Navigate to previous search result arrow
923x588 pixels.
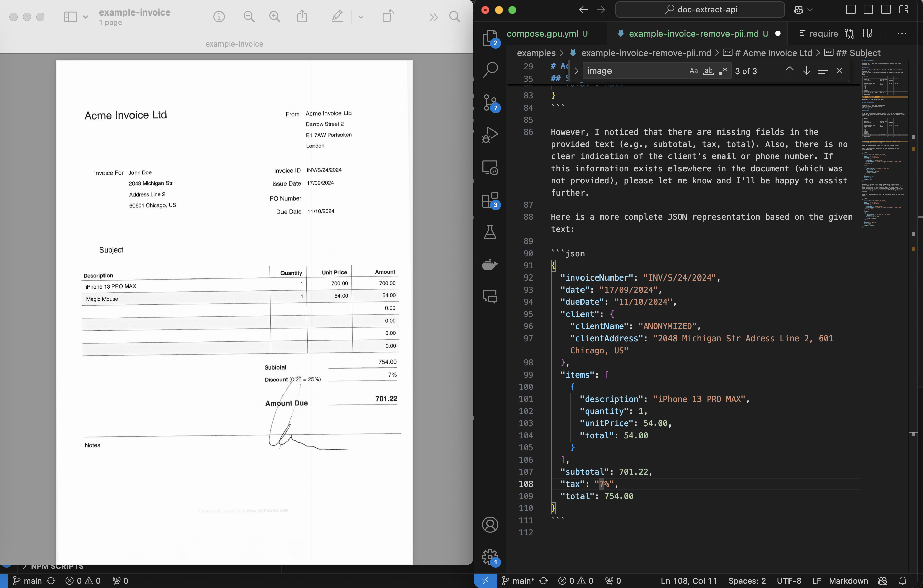790,71
